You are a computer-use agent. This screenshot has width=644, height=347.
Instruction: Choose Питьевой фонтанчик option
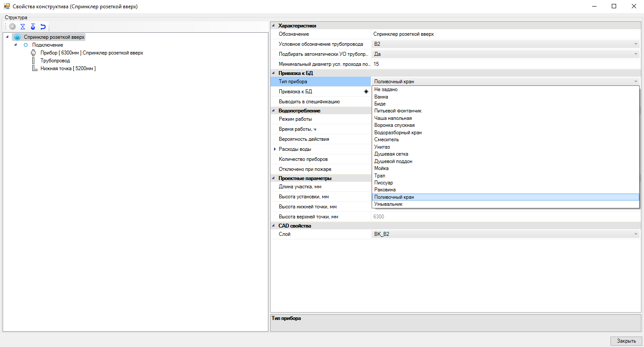[505, 111]
